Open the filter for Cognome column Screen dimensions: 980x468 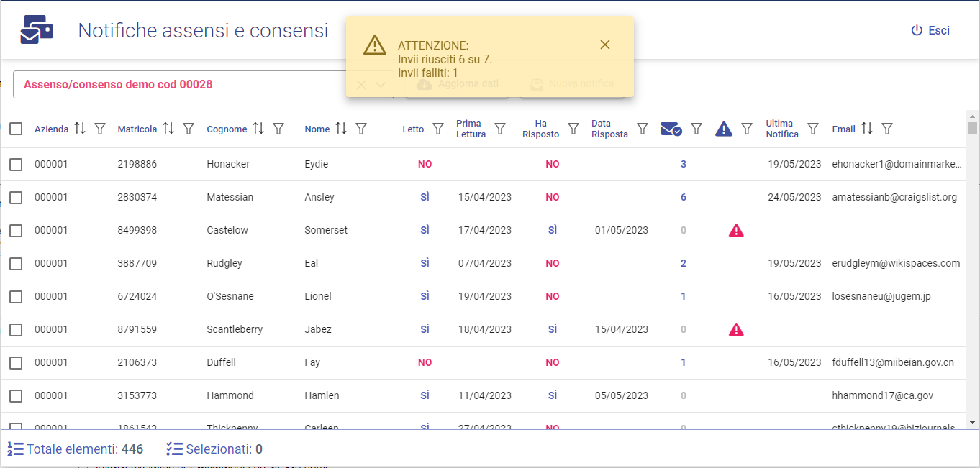[x=278, y=129]
